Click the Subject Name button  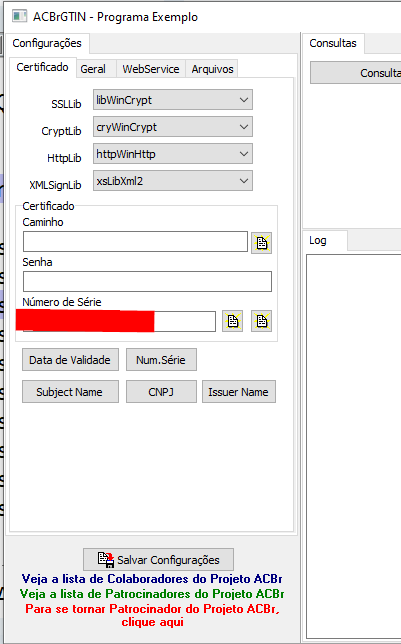70,392
